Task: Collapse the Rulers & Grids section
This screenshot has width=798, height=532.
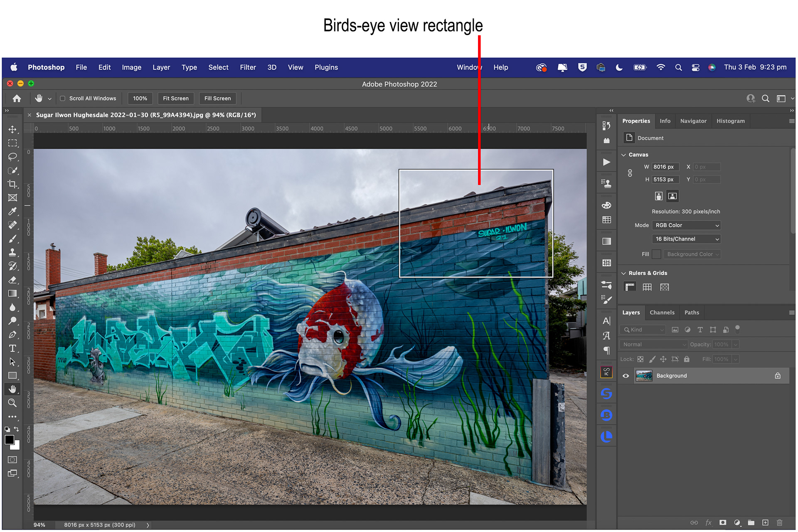Action: pyautogui.click(x=623, y=273)
